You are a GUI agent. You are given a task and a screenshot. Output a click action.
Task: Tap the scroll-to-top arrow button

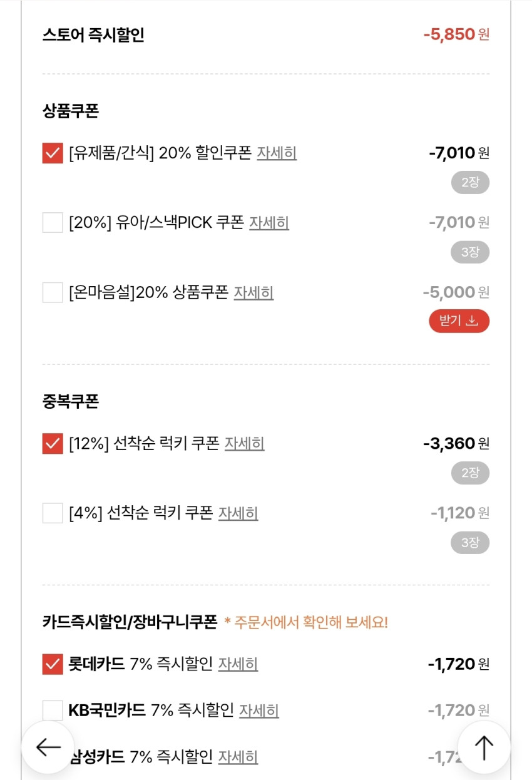(x=484, y=747)
